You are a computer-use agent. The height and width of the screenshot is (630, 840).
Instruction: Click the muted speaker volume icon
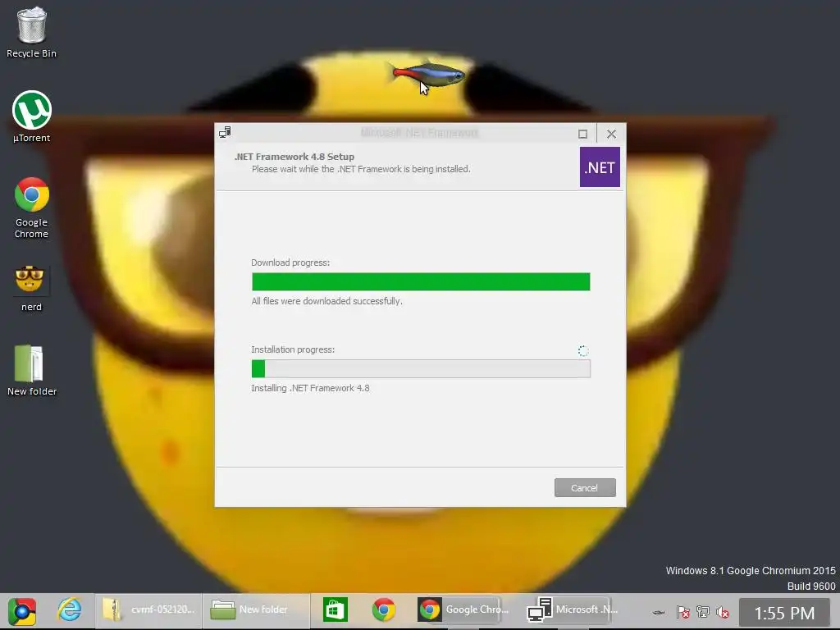pos(722,612)
